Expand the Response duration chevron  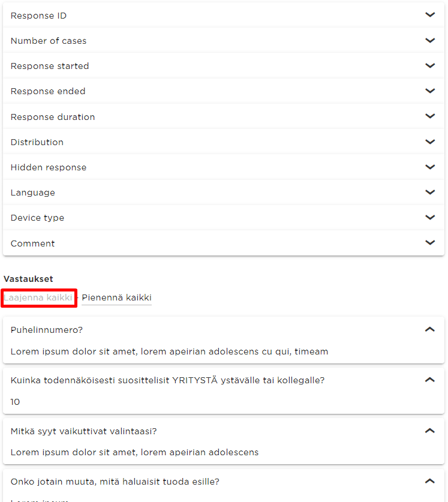[x=430, y=116]
